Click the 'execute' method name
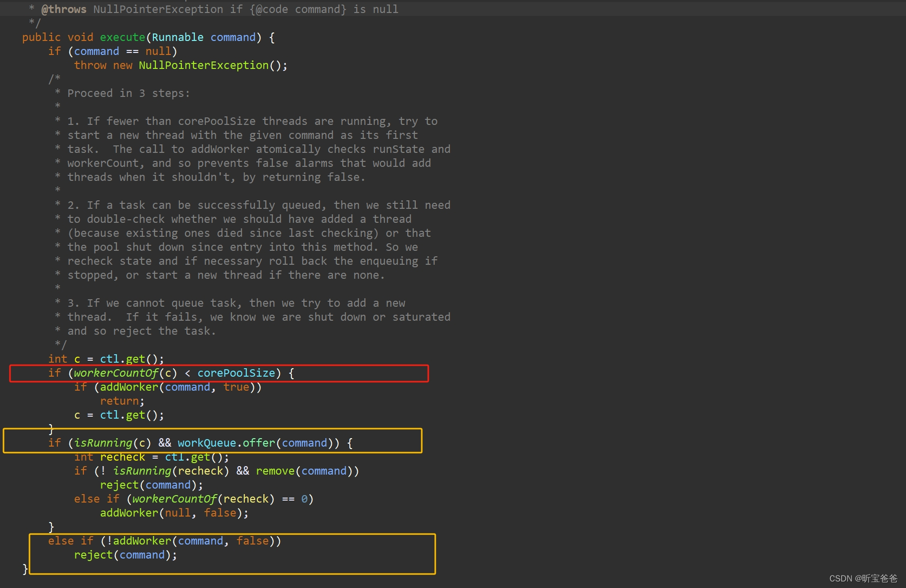The height and width of the screenshot is (588, 906). pyautogui.click(x=122, y=37)
